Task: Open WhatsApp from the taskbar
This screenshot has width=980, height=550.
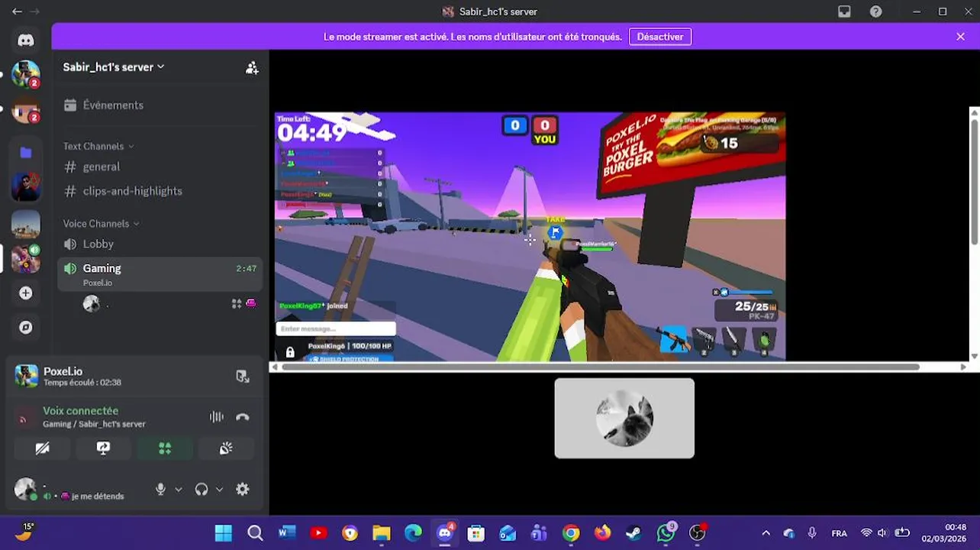Action: 666,533
